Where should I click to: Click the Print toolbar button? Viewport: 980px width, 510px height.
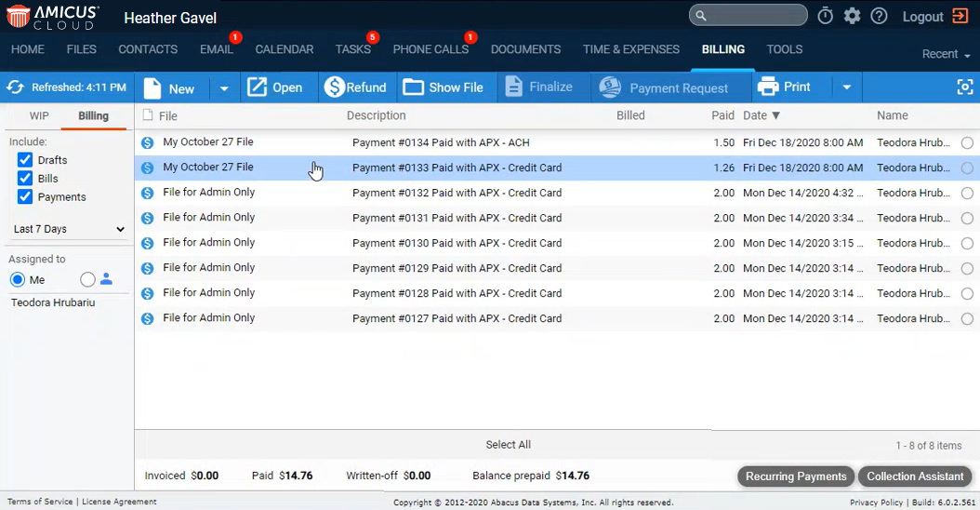point(785,87)
